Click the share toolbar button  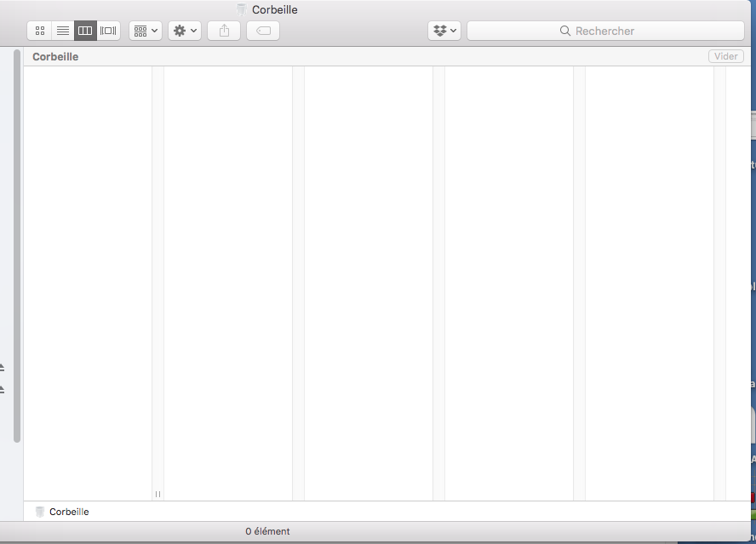tap(224, 31)
